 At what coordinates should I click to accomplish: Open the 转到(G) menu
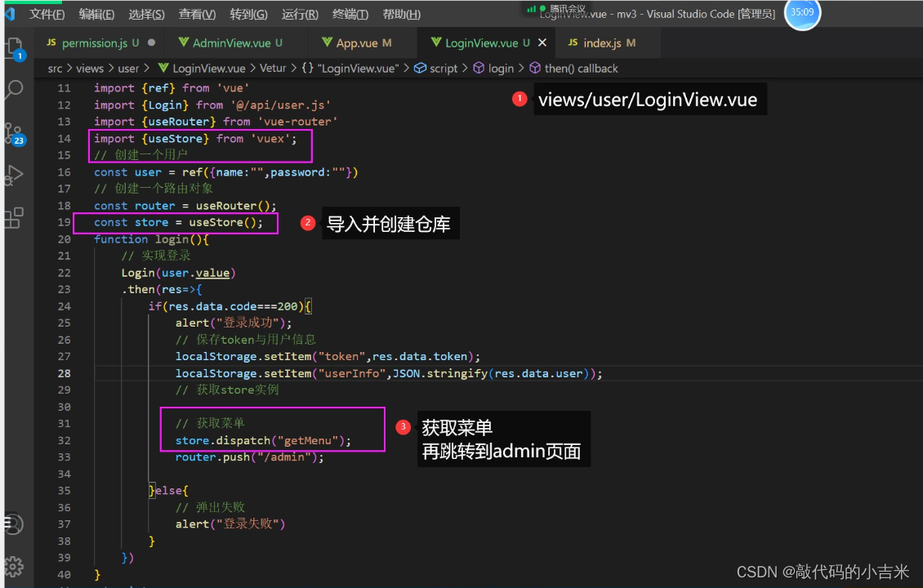248,14
